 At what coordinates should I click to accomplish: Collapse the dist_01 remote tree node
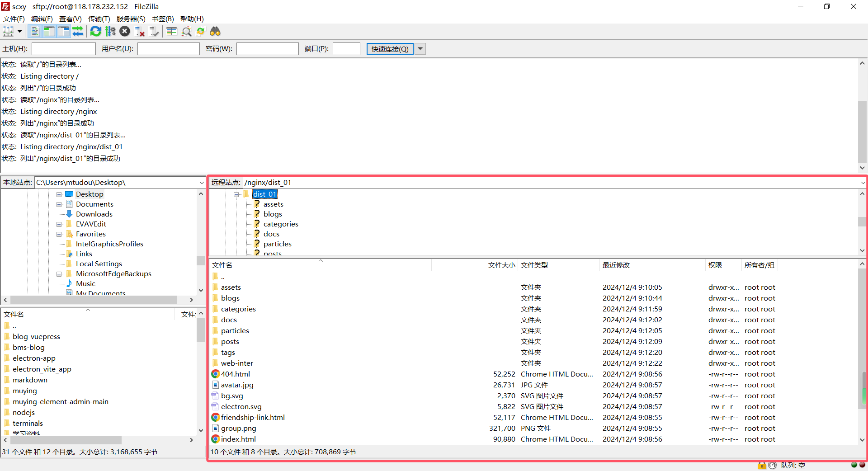click(x=236, y=194)
